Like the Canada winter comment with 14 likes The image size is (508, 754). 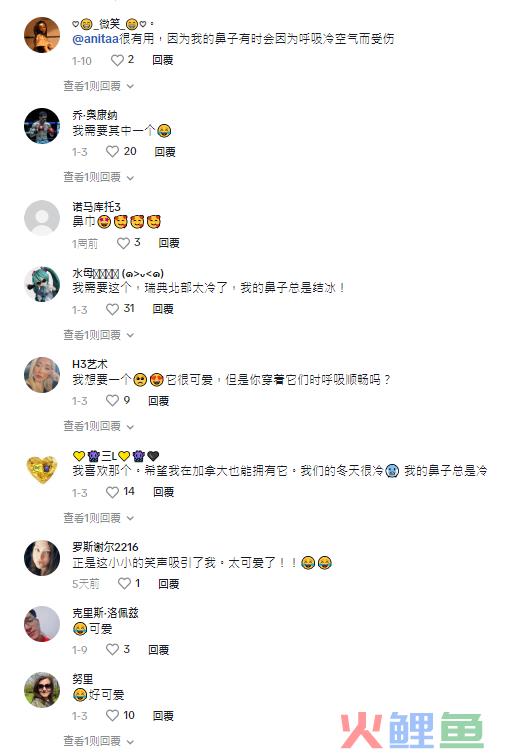[x=112, y=492]
